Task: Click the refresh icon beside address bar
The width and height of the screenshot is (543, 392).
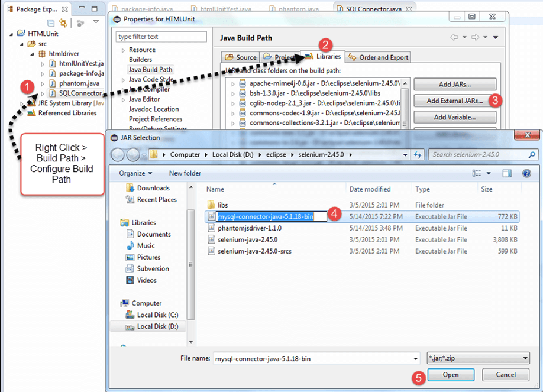Action: [418, 154]
